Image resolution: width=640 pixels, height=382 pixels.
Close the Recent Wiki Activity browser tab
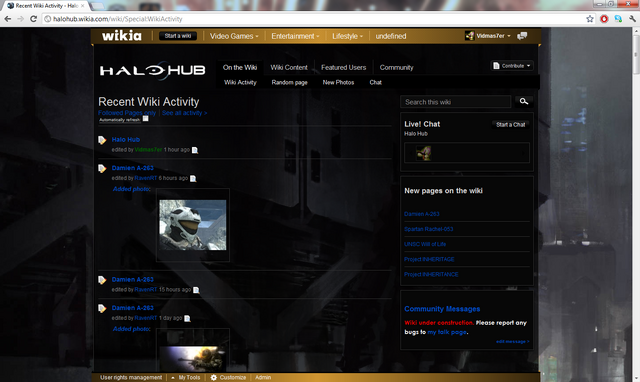coord(83,5)
